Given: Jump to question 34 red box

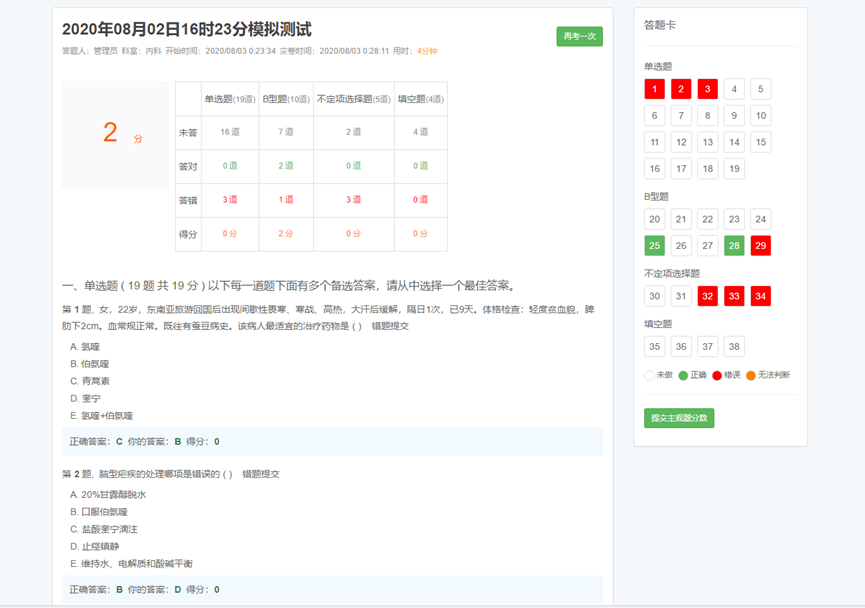Looking at the screenshot, I should pos(760,296).
